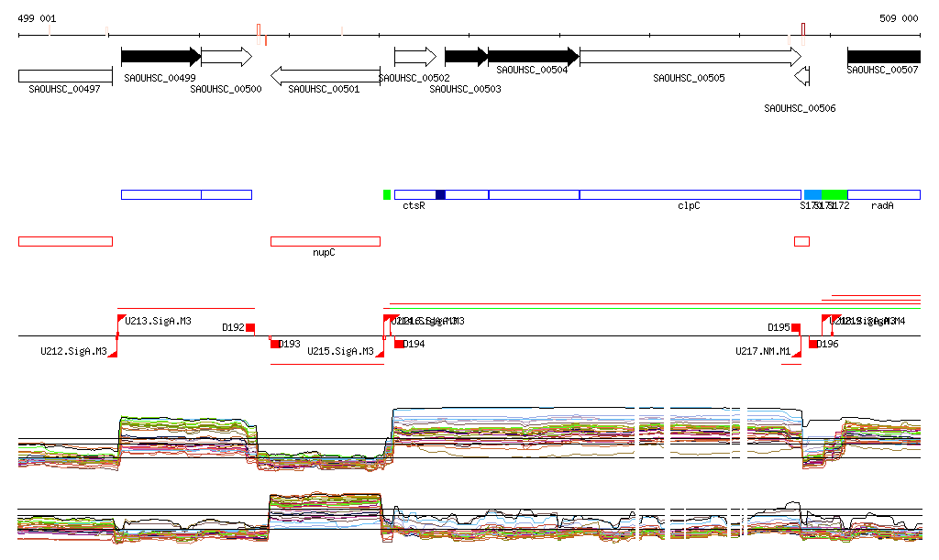The width and height of the screenshot is (939, 560).
Task: Select the D195 red square marker
Action: (x=796, y=327)
